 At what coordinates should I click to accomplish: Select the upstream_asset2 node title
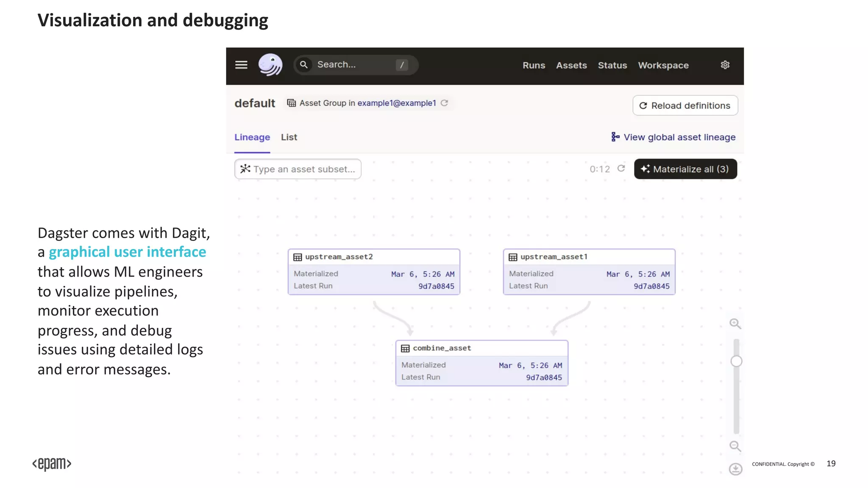point(339,257)
